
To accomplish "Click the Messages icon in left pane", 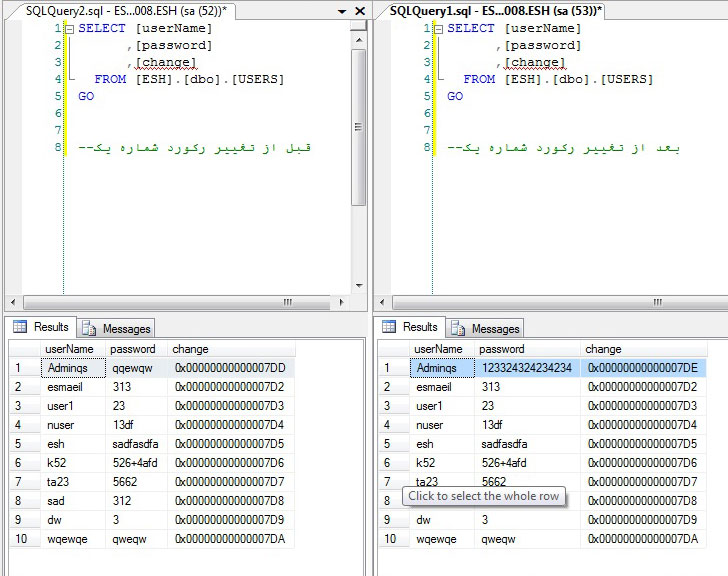I will tap(89, 328).
